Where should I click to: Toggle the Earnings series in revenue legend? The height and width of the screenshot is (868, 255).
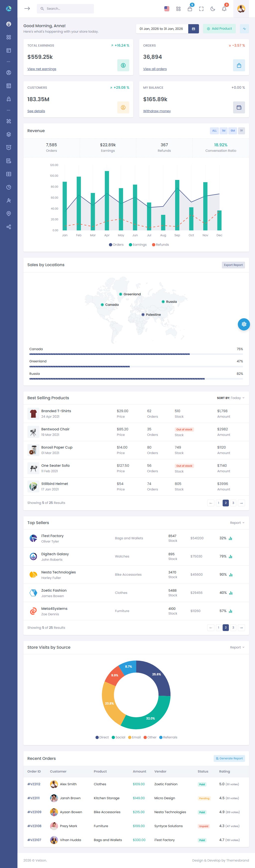pyautogui.click(x=138, y=245)
